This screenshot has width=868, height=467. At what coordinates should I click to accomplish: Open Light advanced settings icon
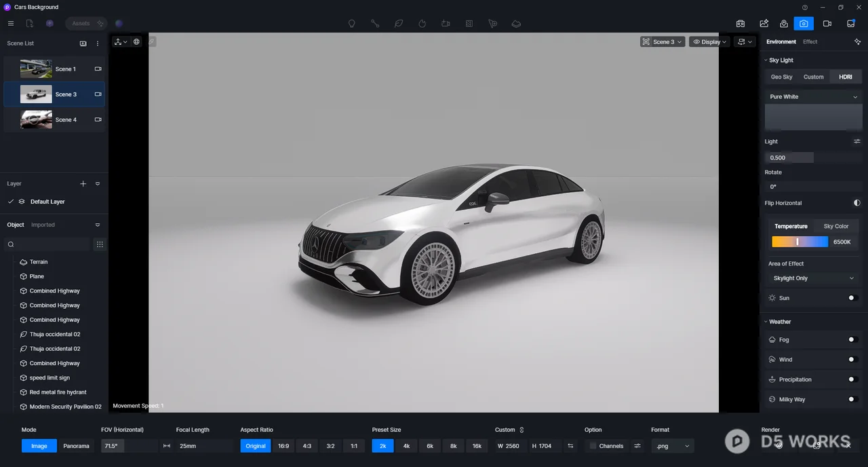click(857, 141)
